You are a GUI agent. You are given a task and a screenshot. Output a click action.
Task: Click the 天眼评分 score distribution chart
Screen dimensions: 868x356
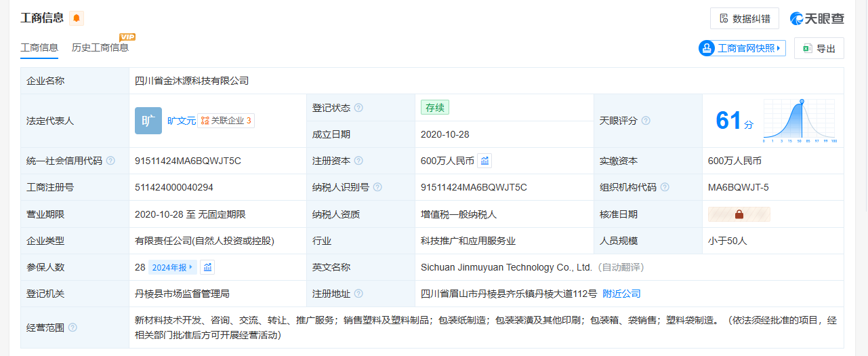(x=800, y=121)
